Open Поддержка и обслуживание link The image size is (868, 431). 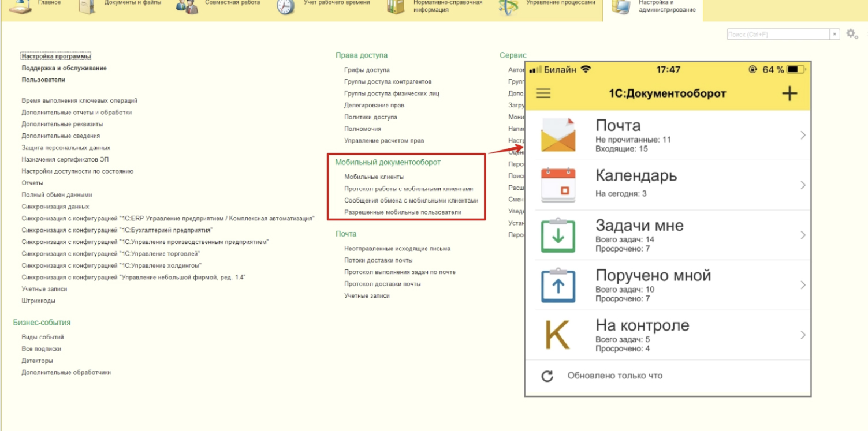click(x=64, y=68)
